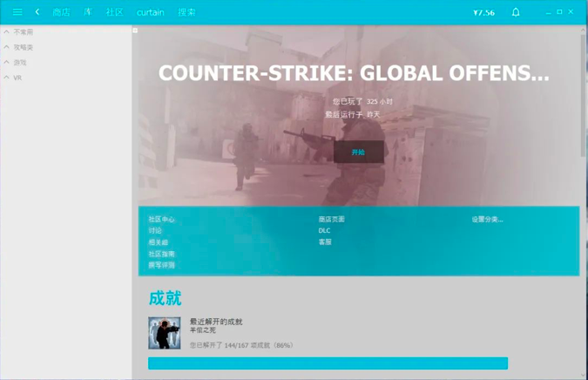The width and height of the screenshot is (588, 380).
Task: Open the notification bell
Action: click(516, 12)
